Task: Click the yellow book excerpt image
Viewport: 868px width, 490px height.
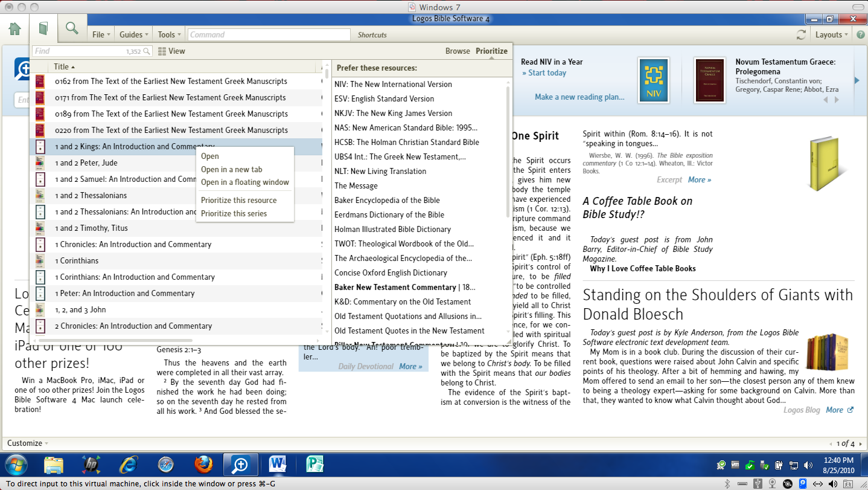Action: (825, 164)
